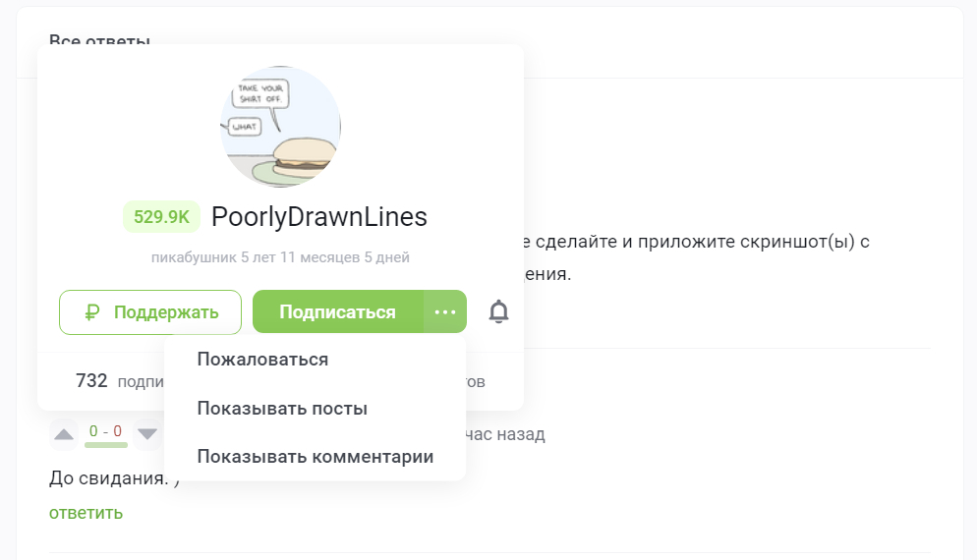Click the Поддержать label text
Viewport: 977px width, 560px height.
[165, 312]
